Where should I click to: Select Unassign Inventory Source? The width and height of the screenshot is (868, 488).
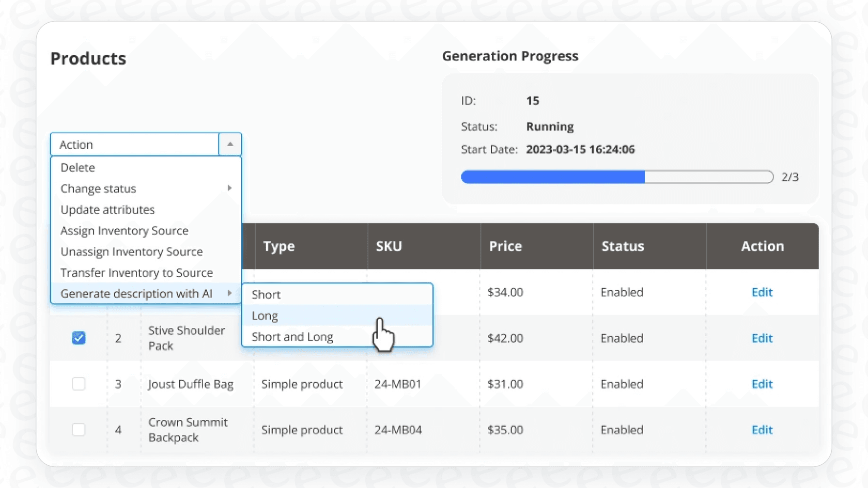(x=131, y=251)
